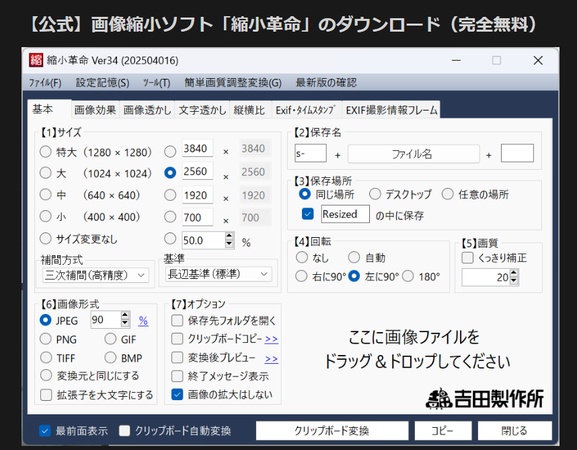
Task: Click the 吉田製作所 logo
Action: point(484,398)
